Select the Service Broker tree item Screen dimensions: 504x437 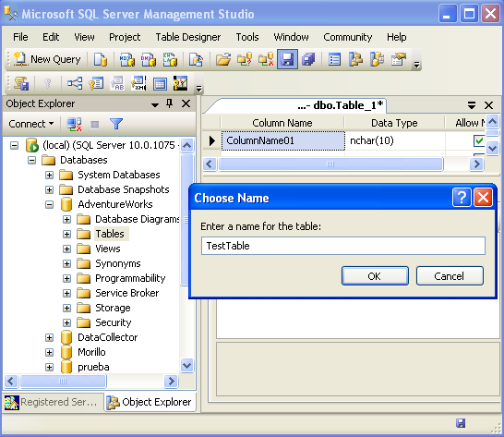[127, 293]
